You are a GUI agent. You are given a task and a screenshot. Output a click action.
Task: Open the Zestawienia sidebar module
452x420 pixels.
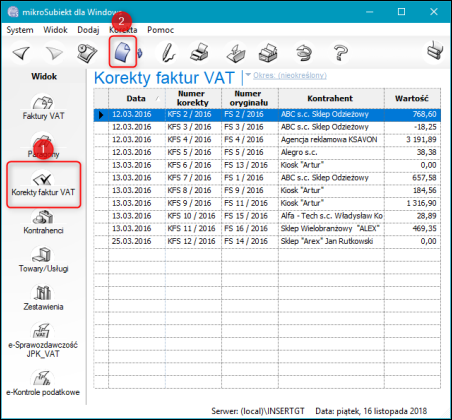(43, 298)
